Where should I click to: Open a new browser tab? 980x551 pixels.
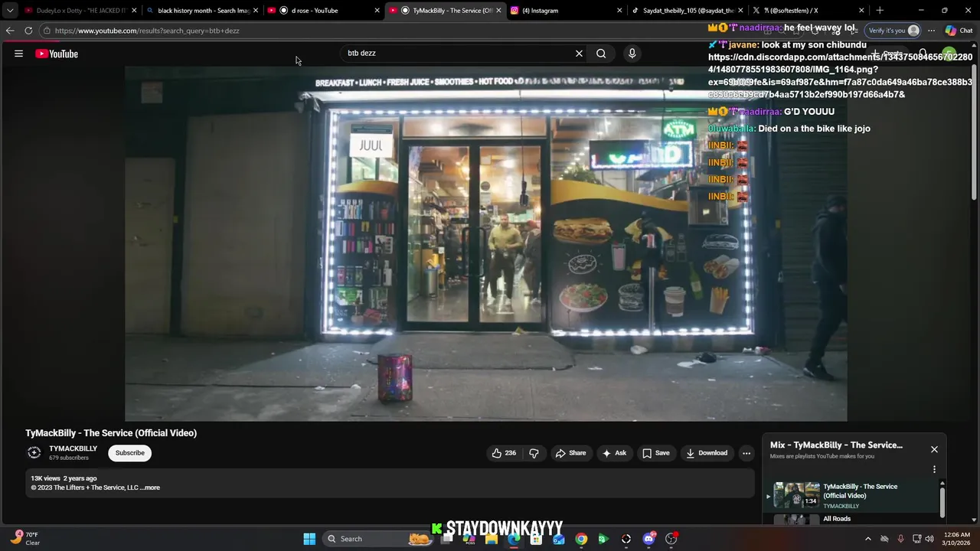880,11
